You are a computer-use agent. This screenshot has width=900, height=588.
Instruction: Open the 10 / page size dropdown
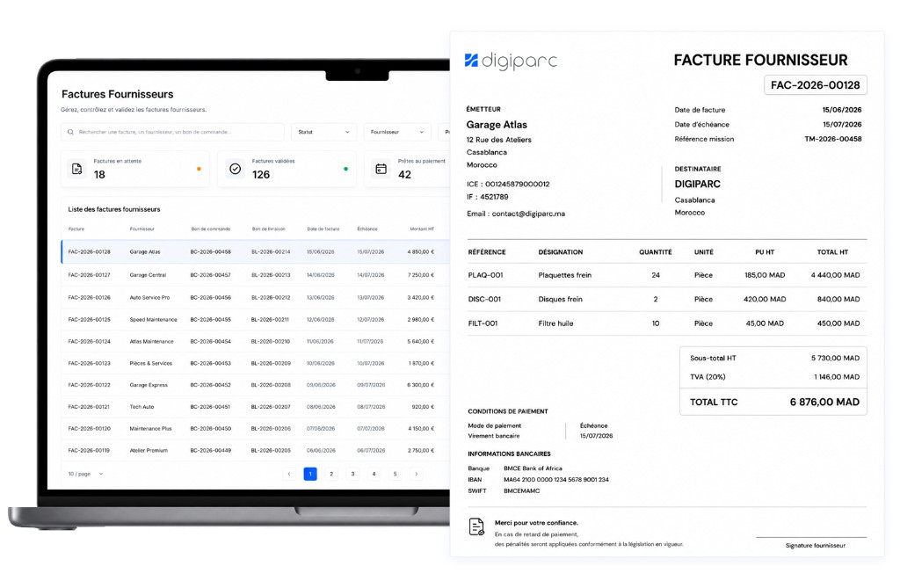(x=85, y=475)
